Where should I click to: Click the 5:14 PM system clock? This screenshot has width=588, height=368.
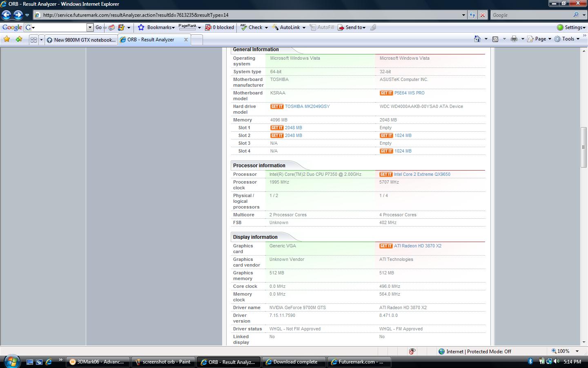point(572,362)
